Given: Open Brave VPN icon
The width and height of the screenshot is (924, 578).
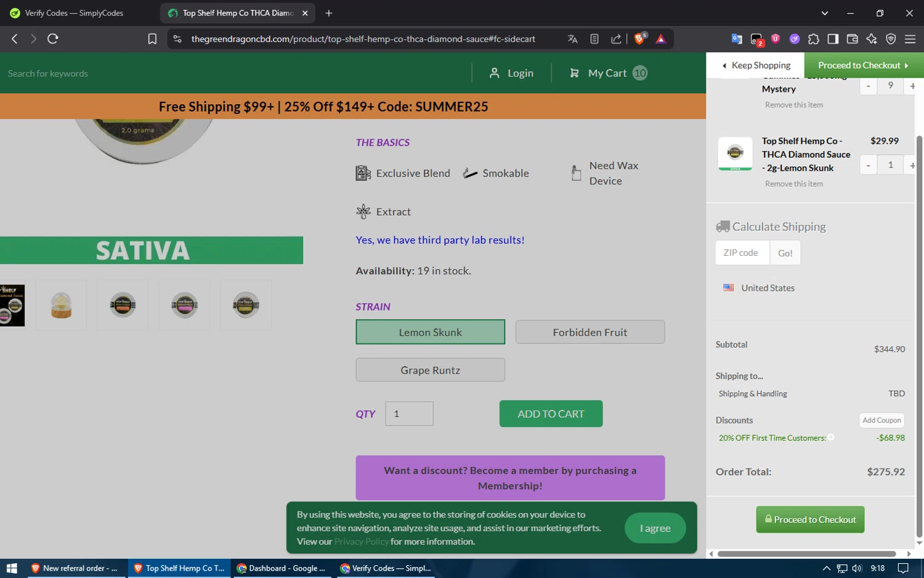Looking at the screenshot, I should click(x=891, y=39).
